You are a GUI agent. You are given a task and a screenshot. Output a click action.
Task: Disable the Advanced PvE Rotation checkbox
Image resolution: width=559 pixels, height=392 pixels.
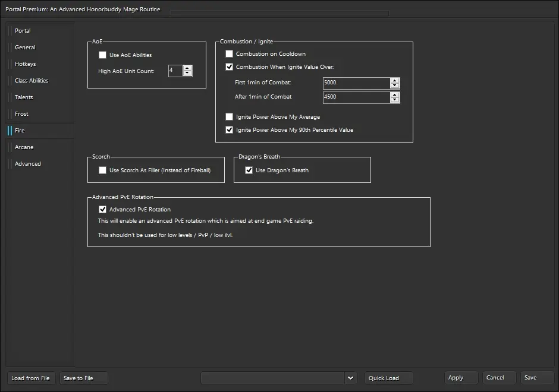tap(103, 209)
